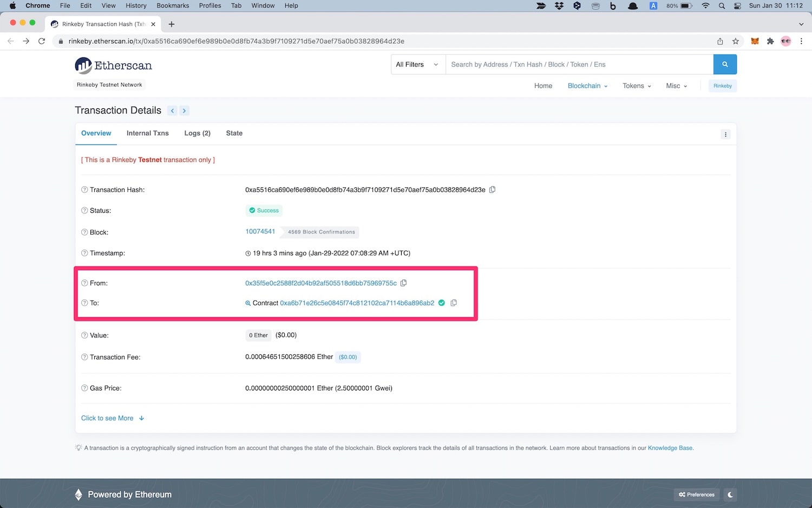Click help icon next to To
Image resolution: width=812 pixels, height=508 pixels.
(84, 303)
